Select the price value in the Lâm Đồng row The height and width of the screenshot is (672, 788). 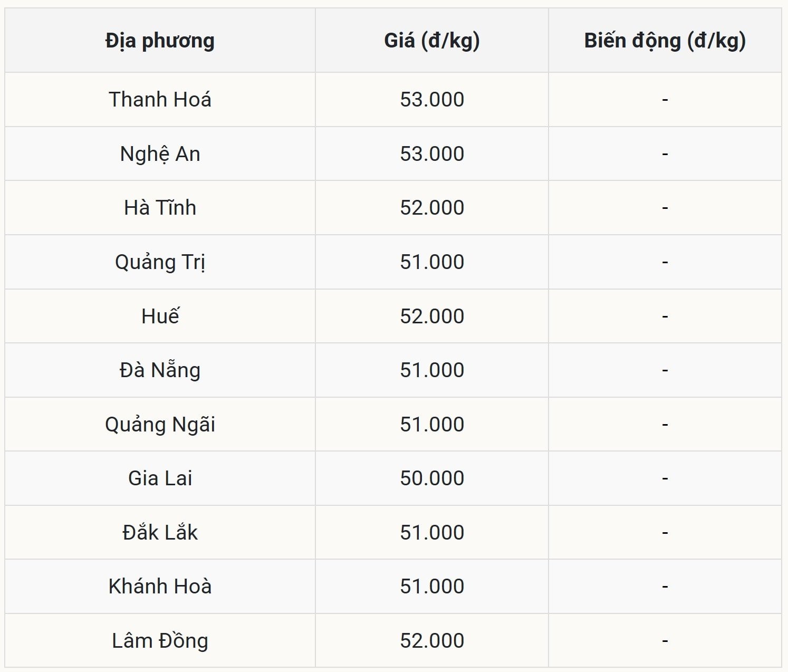point(431,641)
